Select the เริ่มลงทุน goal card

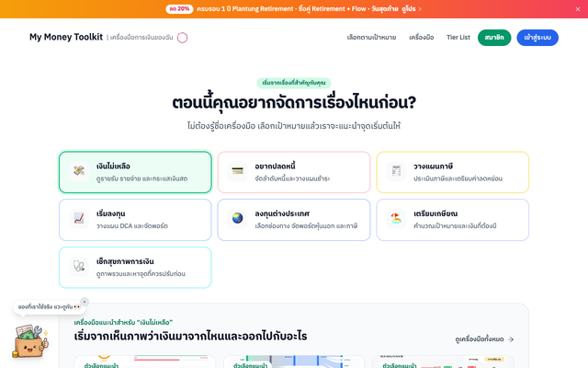click(x=135, y=220)
